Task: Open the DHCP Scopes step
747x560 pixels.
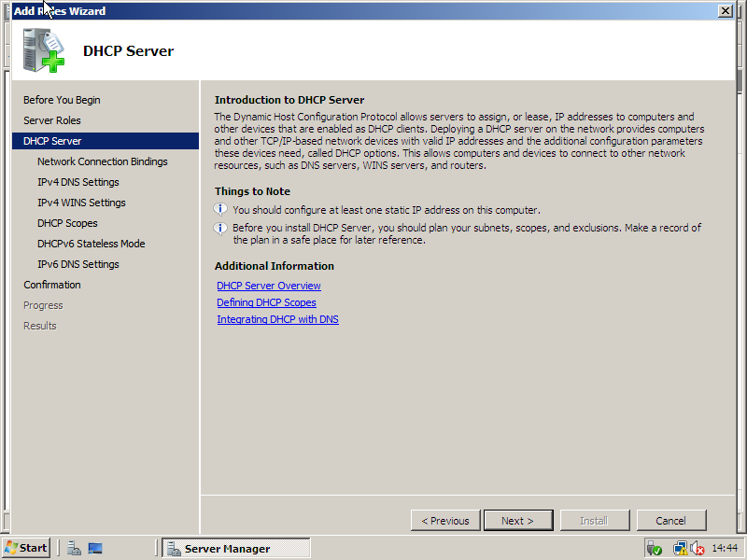Action: 67,223
